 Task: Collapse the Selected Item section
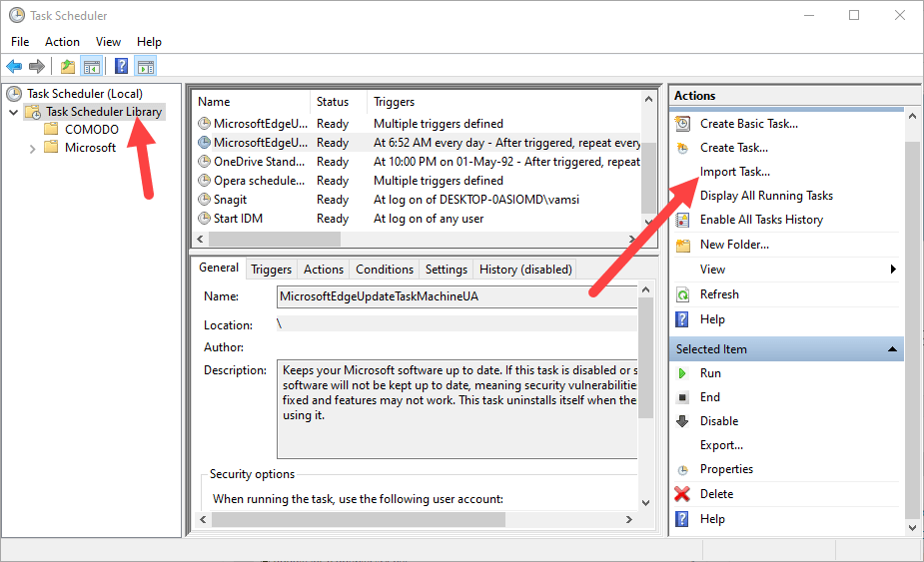pos(892,349)
